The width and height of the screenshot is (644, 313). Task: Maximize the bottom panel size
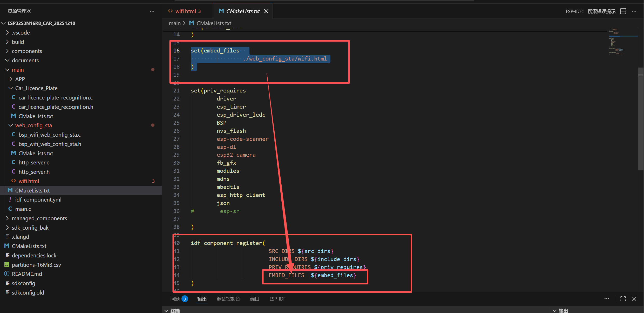623,299
